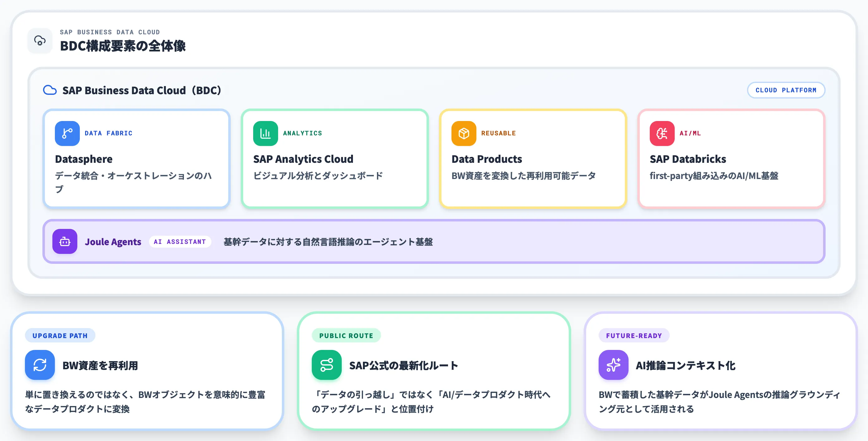Screen dimensions: 868x441
Task: Click the AI推論コンテキスト化 card heading
Action: [686, 365]
